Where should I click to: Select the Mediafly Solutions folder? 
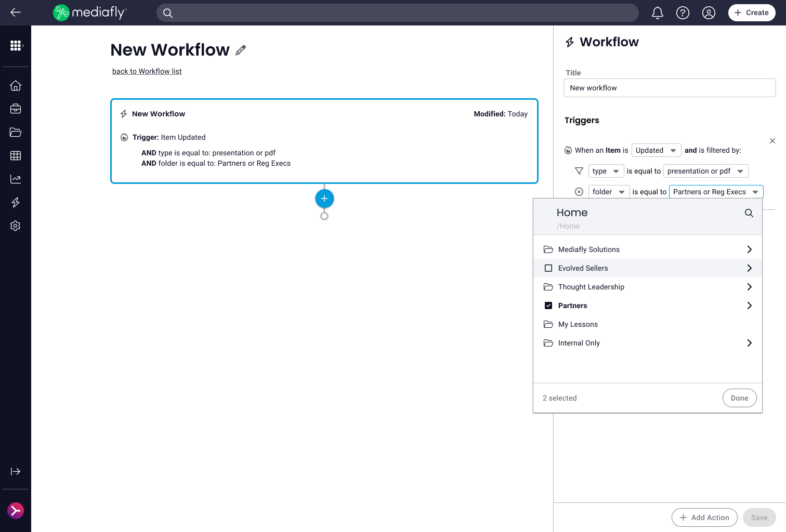click(589, 249)
